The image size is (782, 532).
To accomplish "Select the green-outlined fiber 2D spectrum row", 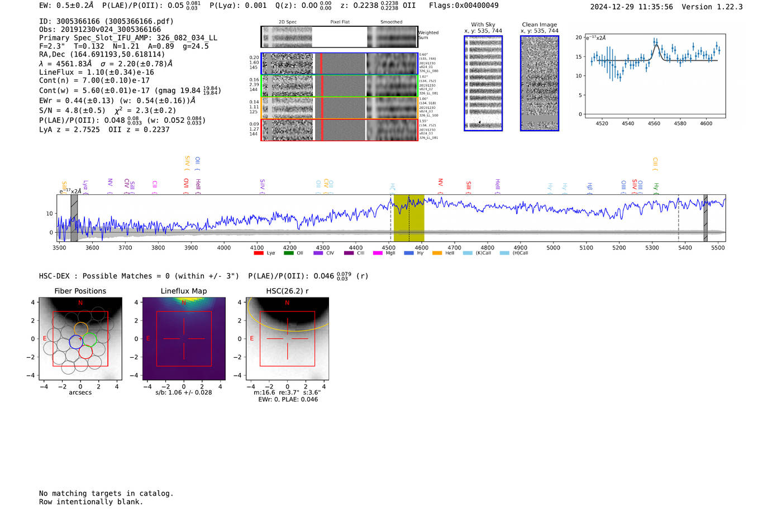I will coord(339,86).
